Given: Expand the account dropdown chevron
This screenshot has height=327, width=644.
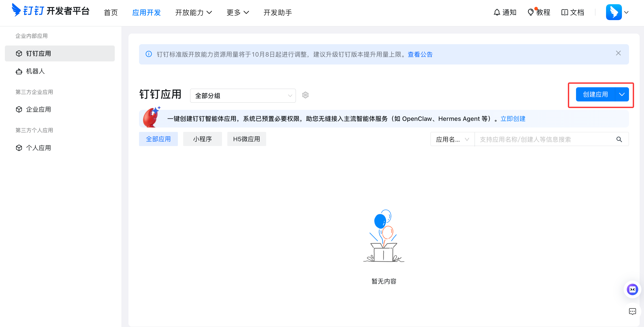Looking at the screenshot, I should click(x=626, y=12).
